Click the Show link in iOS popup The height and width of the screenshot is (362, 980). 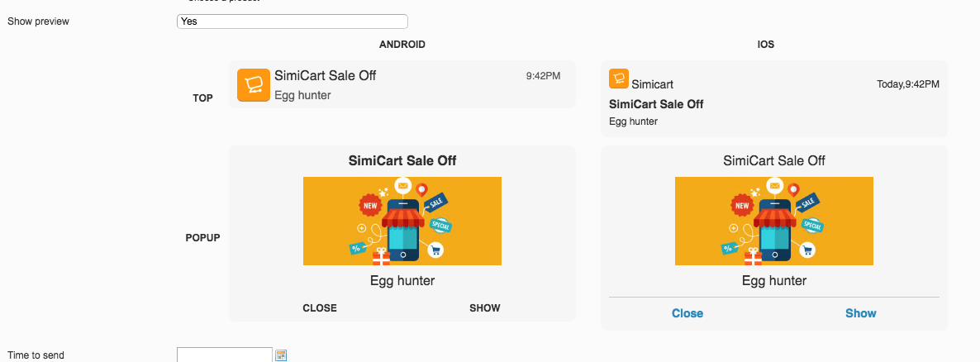point(861,313)
